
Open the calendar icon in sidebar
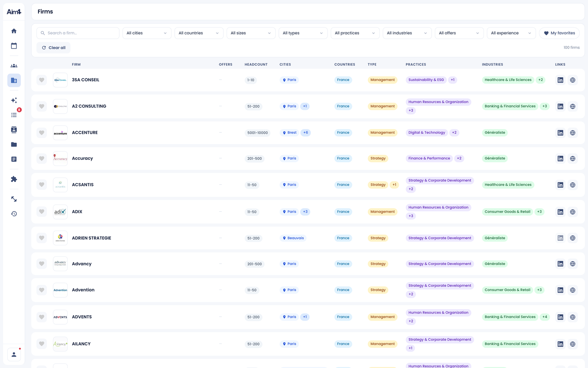click(x=14, y=46)
